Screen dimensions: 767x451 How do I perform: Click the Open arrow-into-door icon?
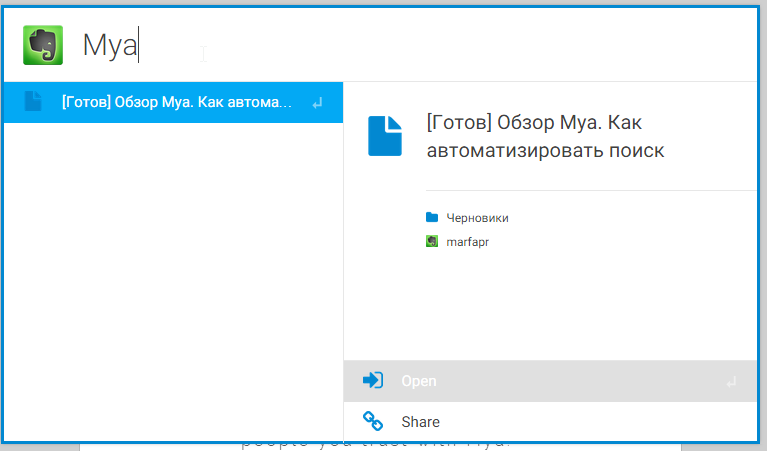point(373,380)
